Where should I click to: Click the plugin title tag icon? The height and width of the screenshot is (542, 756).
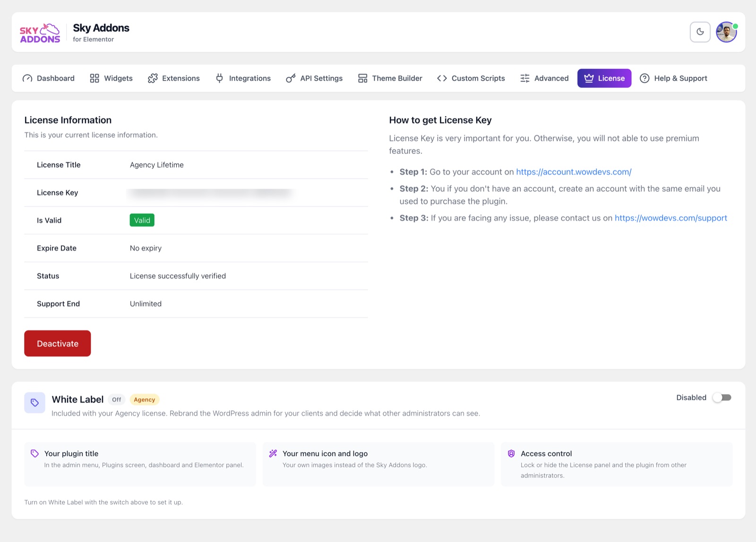point(34,453)
